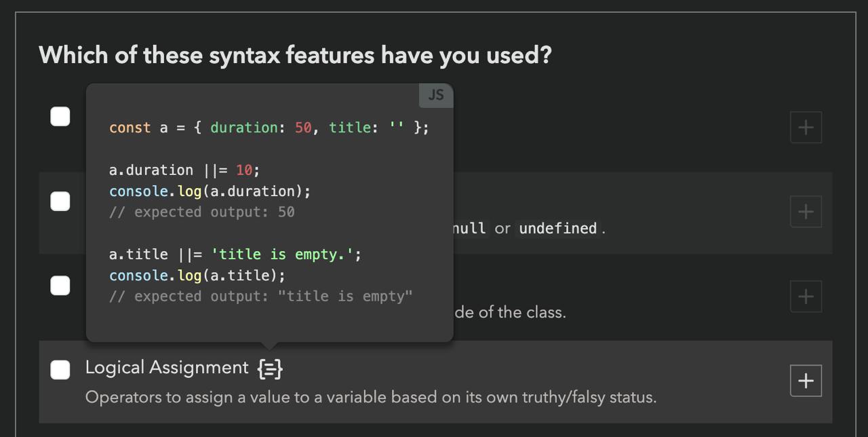The height and width of the screenshot is (437, 868).
Task: Click the "undefined" inline code text
Action: (557, 229)
